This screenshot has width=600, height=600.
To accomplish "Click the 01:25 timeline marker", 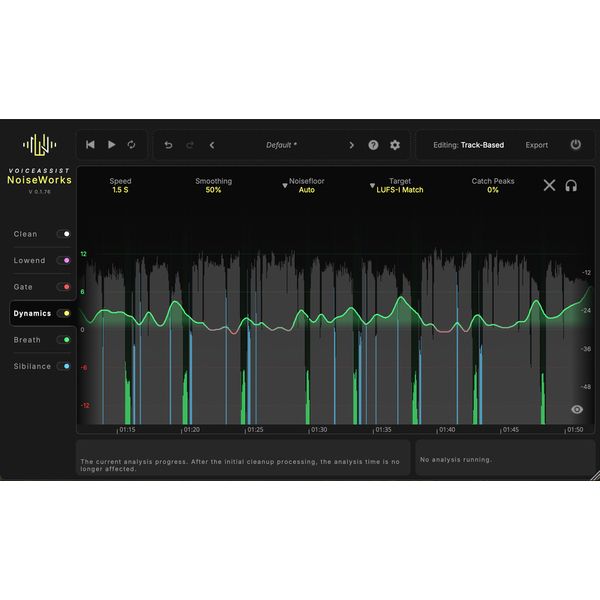I will (x=255, y=430).
